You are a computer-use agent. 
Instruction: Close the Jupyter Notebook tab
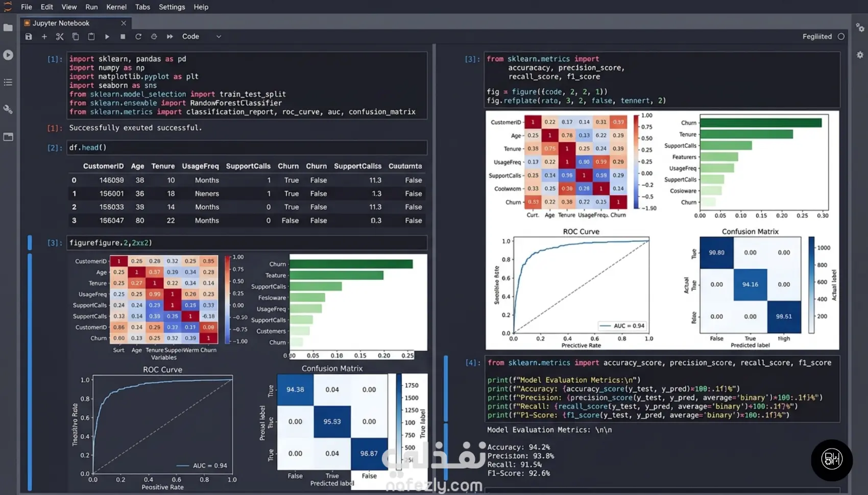click(124, 23)
